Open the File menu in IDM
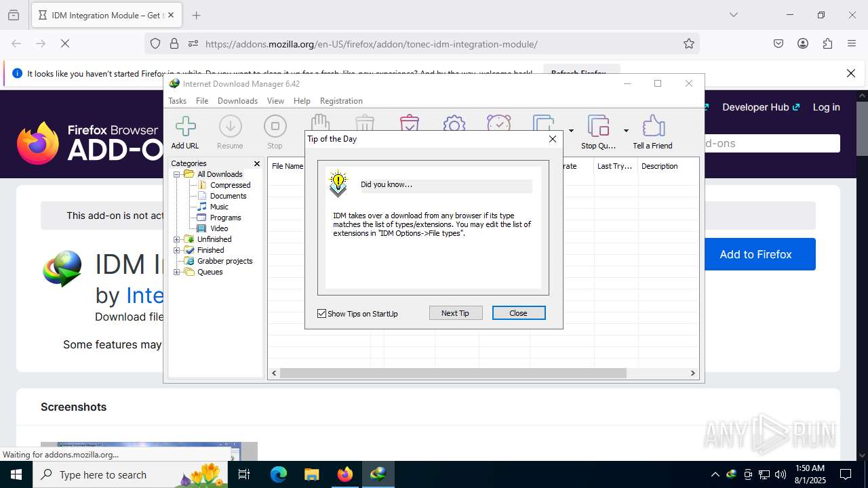This screenshot has height=488, width=868. tap(202, 101)
